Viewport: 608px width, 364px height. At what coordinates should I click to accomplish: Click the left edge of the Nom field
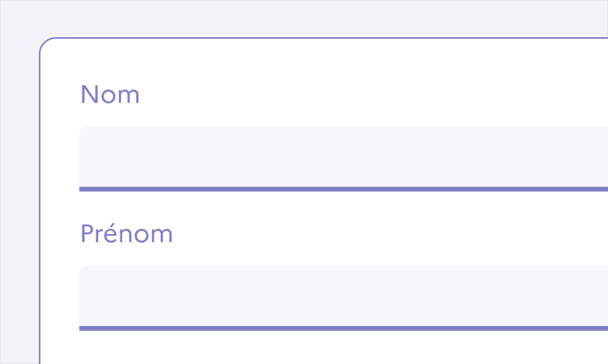tap(82, 157)
